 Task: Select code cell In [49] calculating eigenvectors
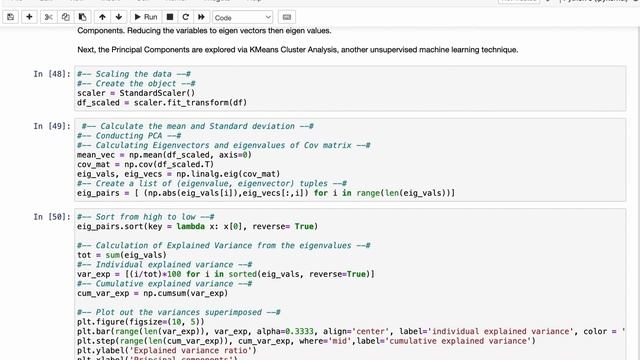350,160
